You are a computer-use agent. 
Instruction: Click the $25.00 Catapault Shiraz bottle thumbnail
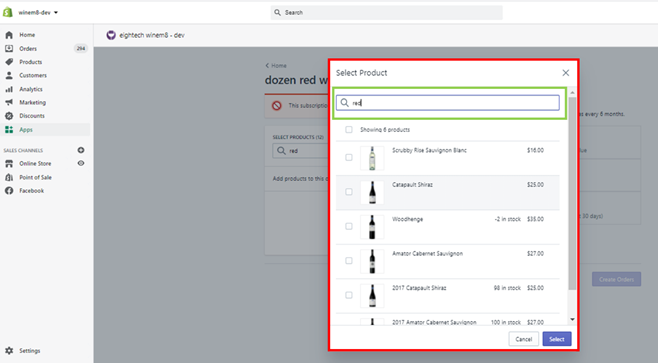coord(372,193)
